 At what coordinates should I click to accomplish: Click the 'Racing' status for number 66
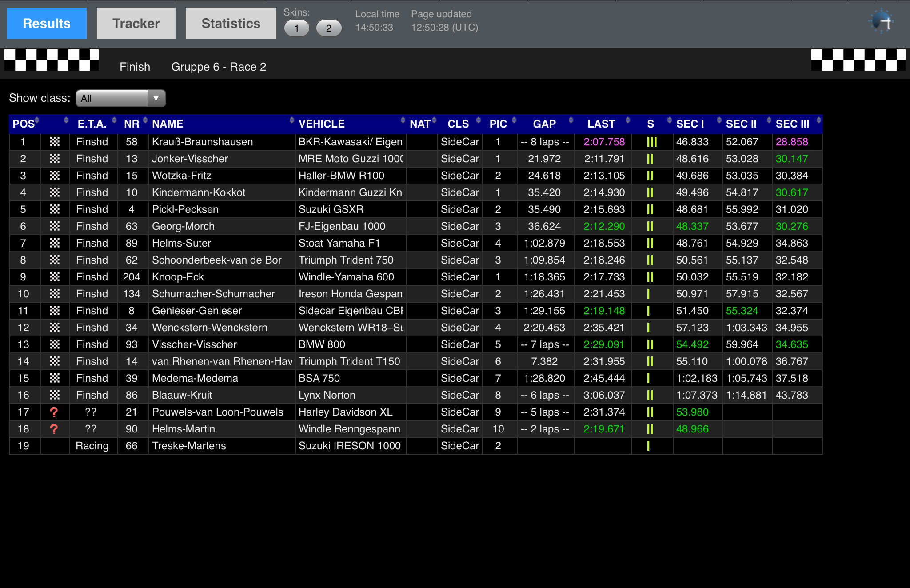(92, 446)
